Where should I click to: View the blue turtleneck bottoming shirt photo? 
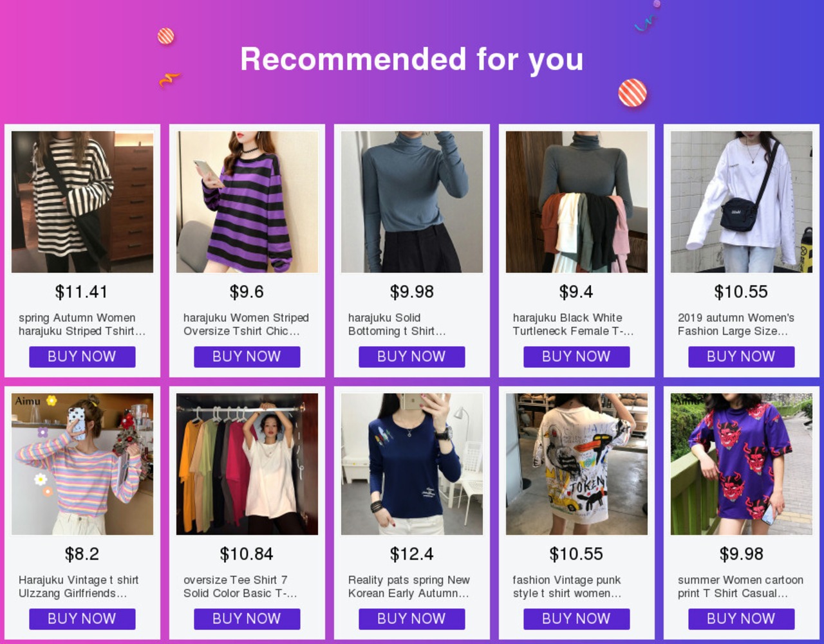pos(412,202)
